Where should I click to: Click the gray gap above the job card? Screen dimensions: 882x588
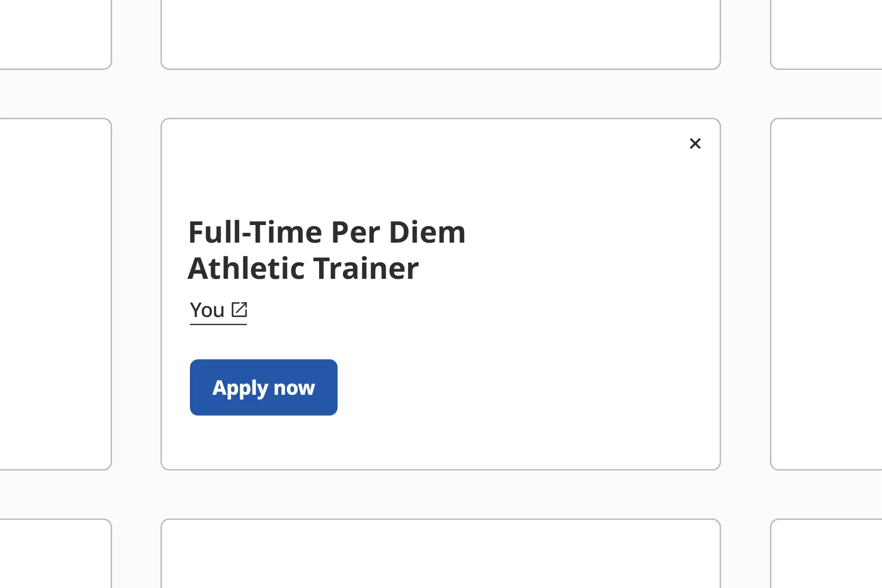click(441, 94)
